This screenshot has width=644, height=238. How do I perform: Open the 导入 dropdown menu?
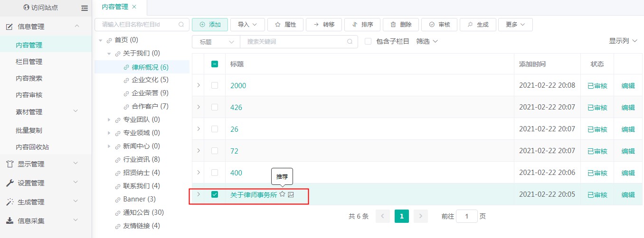pyautogui.click(x=247, y=25)
